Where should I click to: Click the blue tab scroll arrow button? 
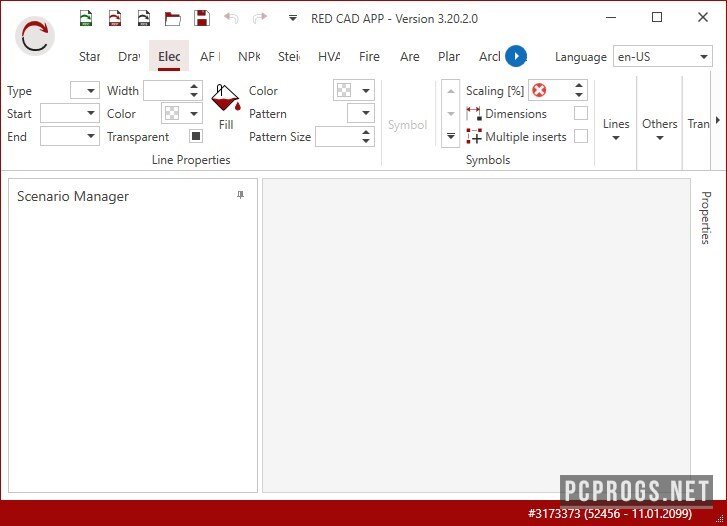(516, 56)
